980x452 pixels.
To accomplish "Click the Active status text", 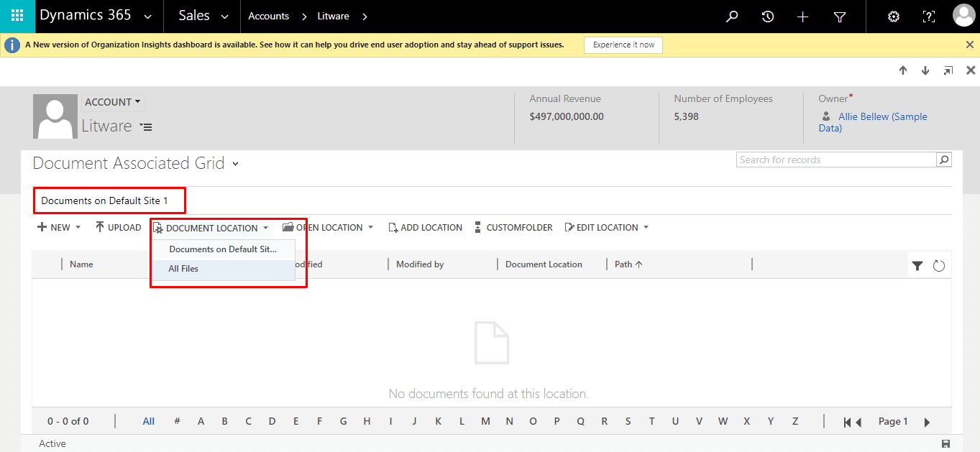I will click(52, 443).
